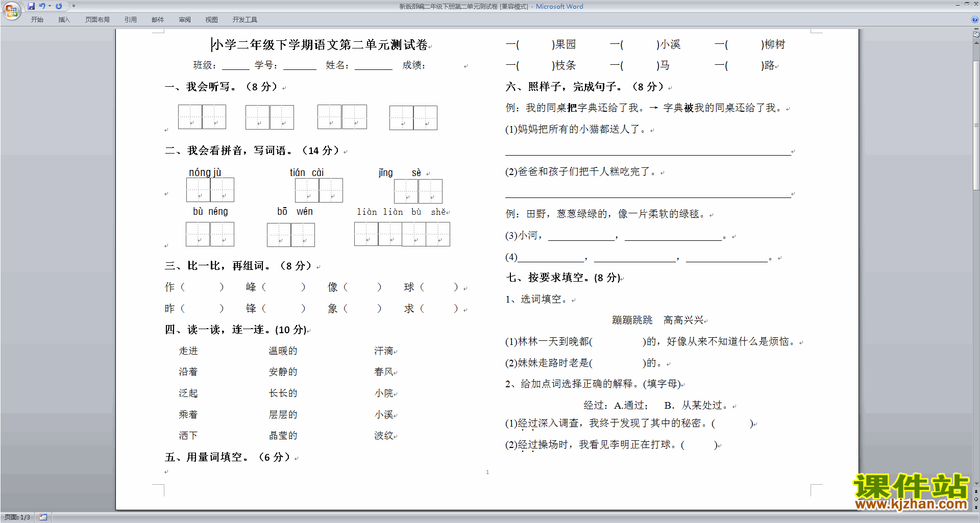Go to the 邮件 ribbon tab

[x=158, y=20]
